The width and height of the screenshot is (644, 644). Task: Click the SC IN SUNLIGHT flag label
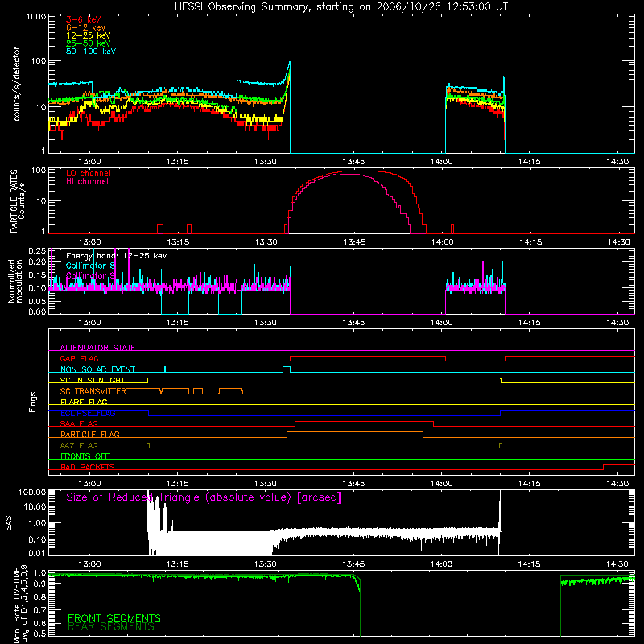(93, 380)
